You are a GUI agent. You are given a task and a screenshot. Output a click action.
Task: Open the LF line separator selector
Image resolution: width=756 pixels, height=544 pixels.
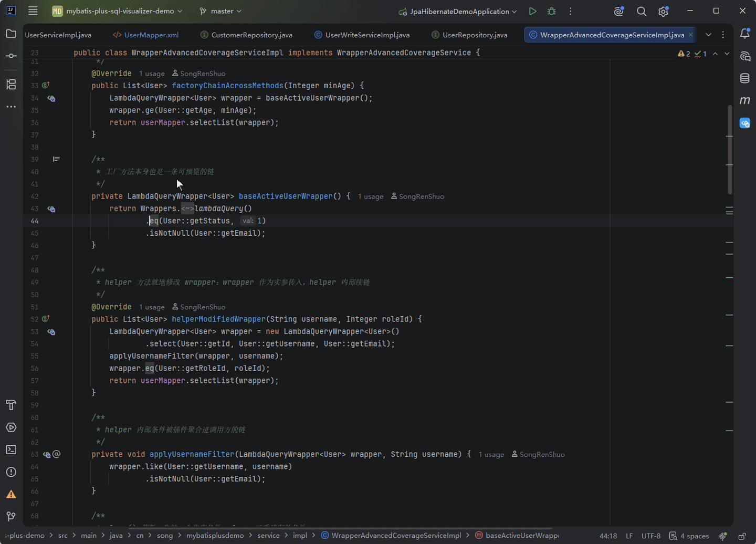[x=629, y=536]
